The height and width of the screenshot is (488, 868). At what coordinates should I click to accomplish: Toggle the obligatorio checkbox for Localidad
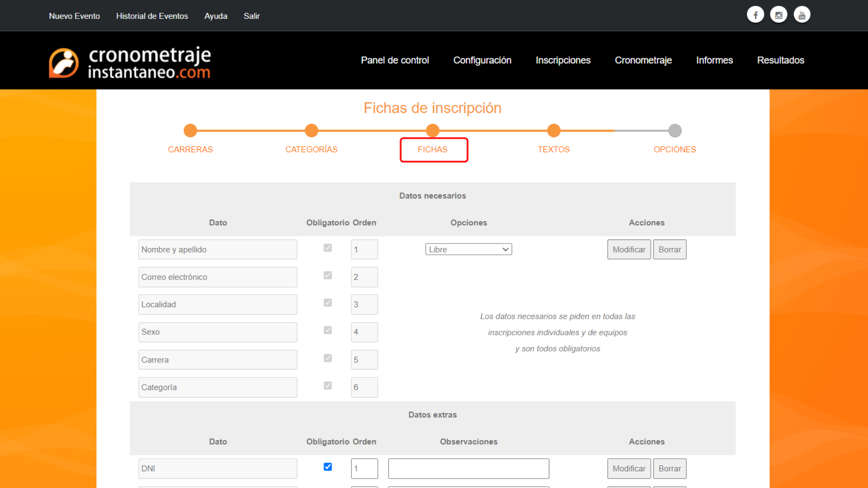[327, 303]
